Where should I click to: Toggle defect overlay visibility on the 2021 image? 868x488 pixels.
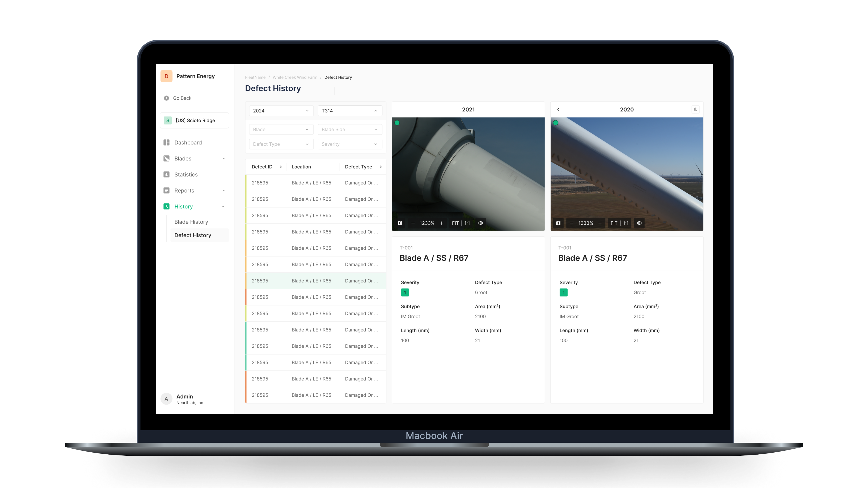click(480, 223)
